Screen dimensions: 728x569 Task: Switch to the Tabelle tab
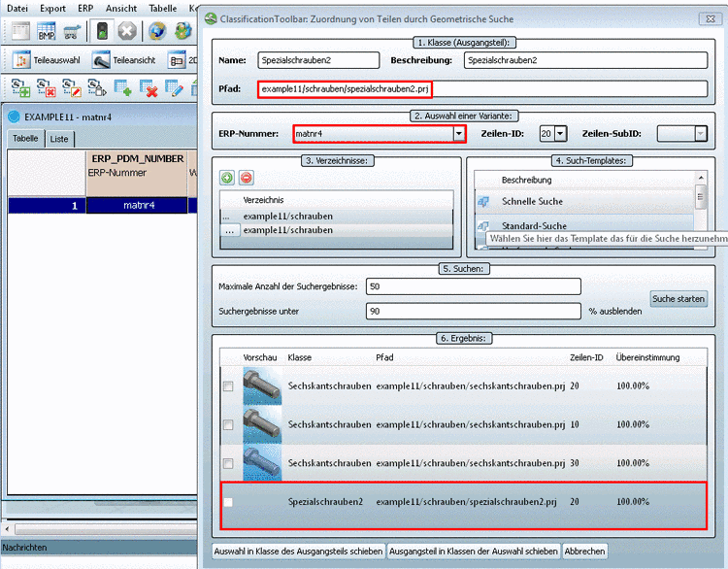[x=25, y=139]
